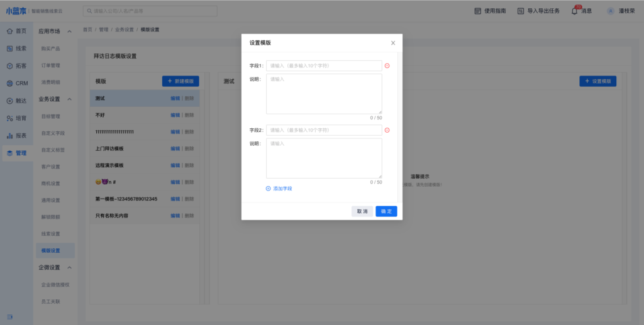
Task: Select 自定义字段 in the submenu
Action: tap(53, 133)
